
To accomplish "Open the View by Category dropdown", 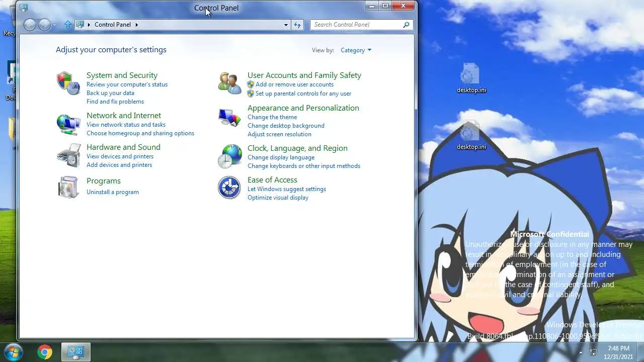I will click(356, 50).
